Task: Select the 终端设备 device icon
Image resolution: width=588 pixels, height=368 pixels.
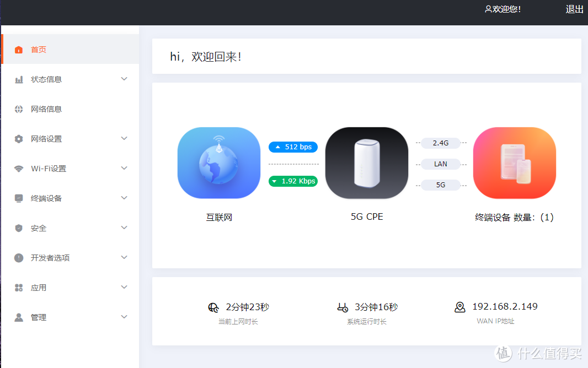Action: (x=19, y=198)
